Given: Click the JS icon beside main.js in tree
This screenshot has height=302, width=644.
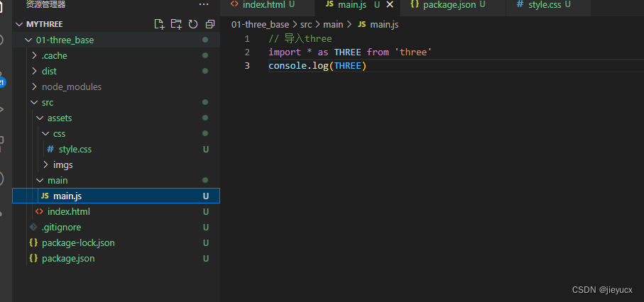Looking at the screenshot, I should [x=45, y=196].
